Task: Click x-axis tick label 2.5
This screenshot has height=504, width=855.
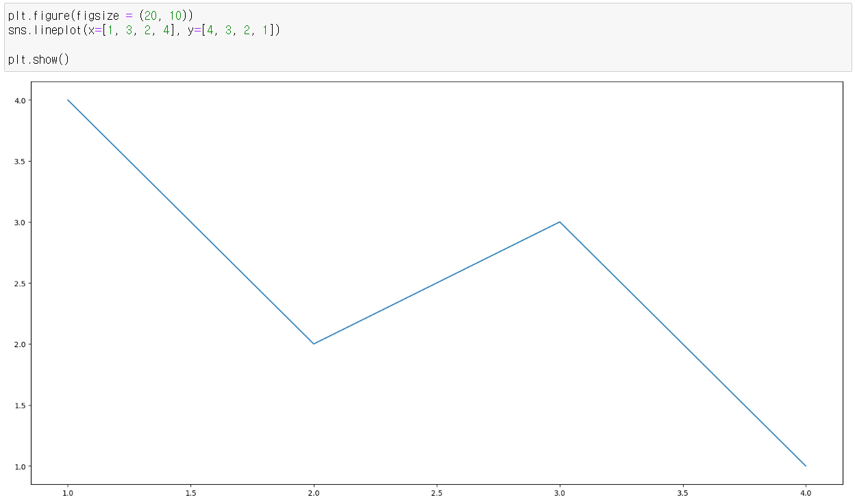Action: tap(436, 492)
